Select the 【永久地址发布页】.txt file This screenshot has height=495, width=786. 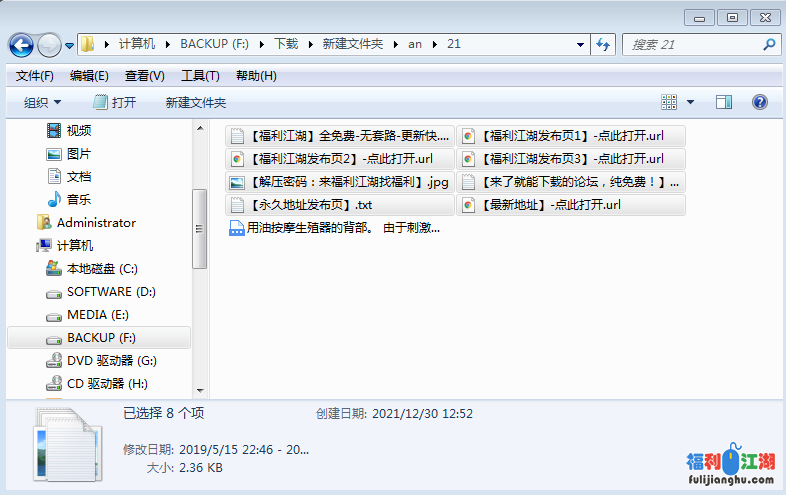(x=309, y=205)
